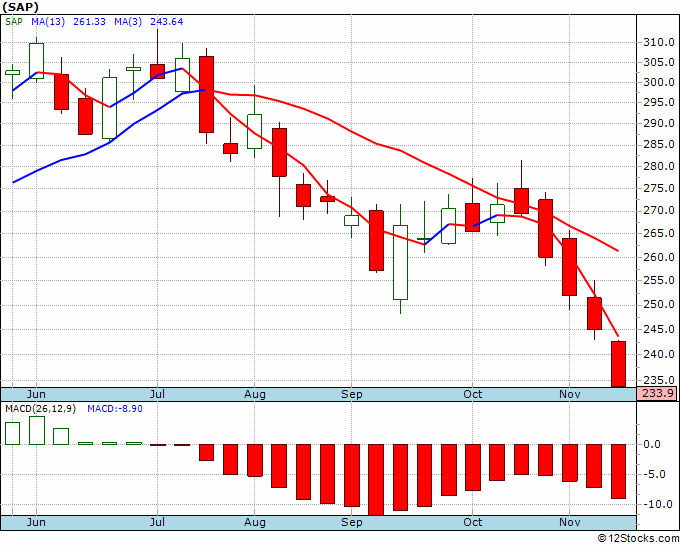
Task: Click the MA(3) value 243.64
Action: [x=167, y=22]
